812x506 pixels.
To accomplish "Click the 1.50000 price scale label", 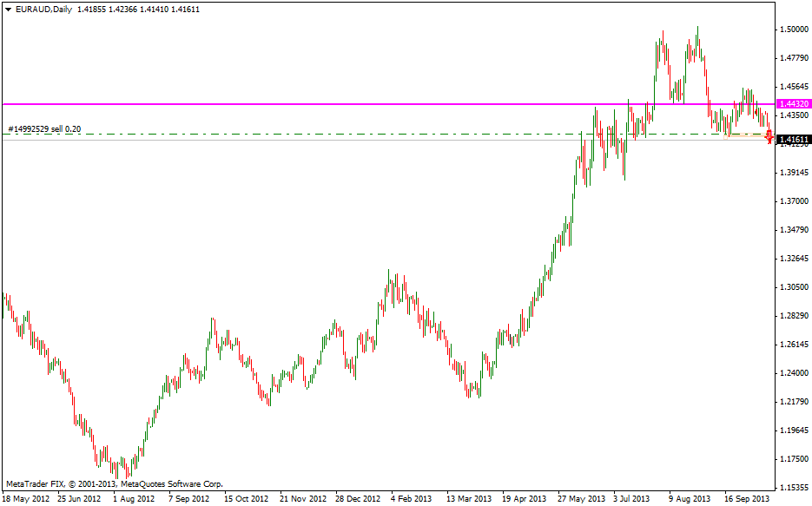I will coord(793,30).
